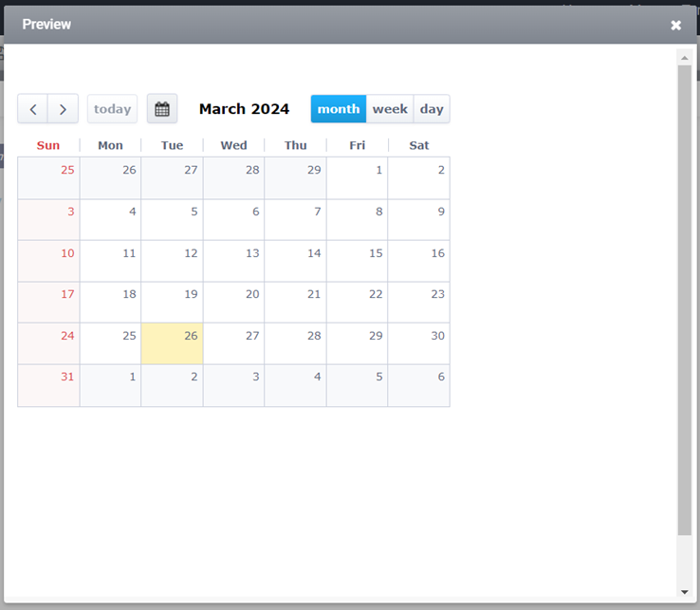Go to previous month with left chevron
Image resolution: width=700 pixels, height=610 pixels.
point(32,109)
